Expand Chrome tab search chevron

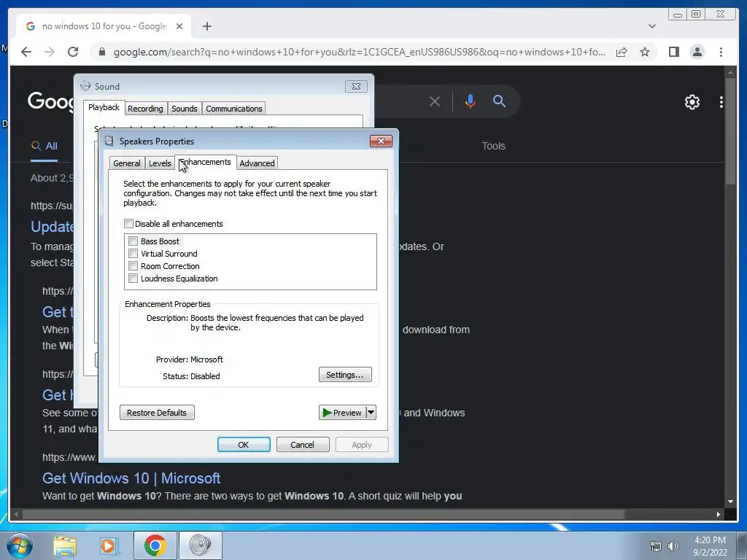(x=652, y=26)
